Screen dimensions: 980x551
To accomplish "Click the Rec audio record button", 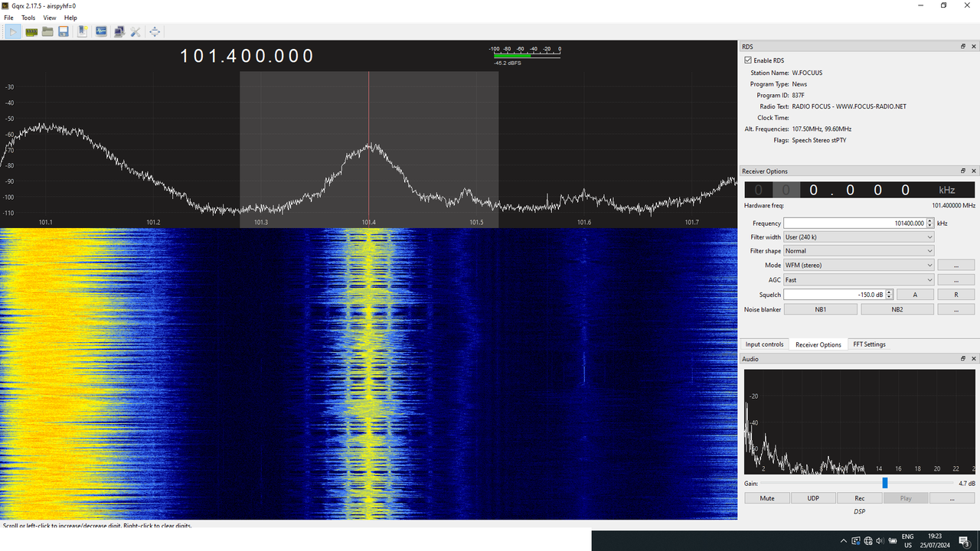I will (x=860, y=498).
